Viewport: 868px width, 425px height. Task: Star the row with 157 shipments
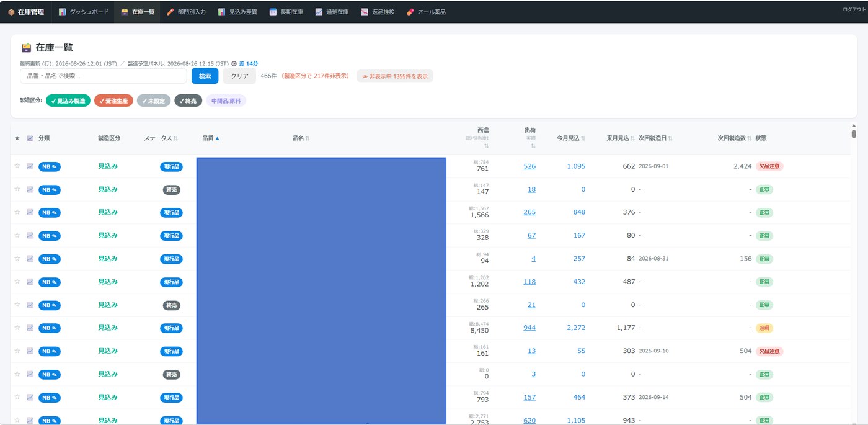tap(17, 397)
